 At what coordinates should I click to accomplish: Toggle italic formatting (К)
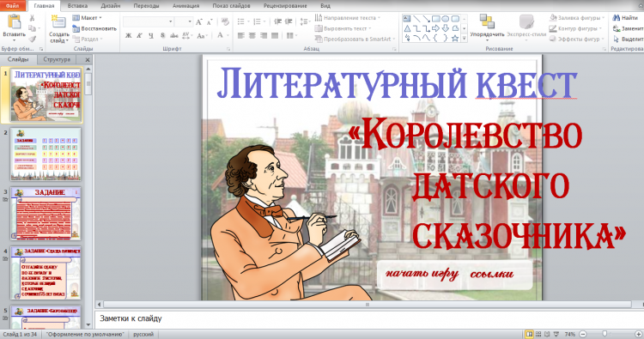pos(140,36)
